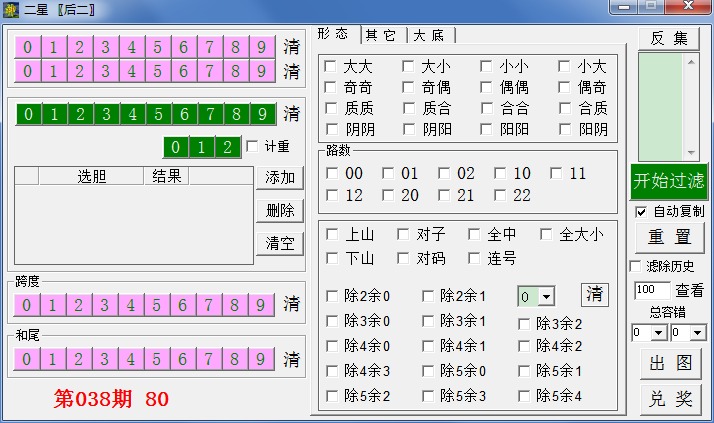Click the green digit 2 small box
This screenshot has height=423, width=714.
click(x=228, y=148)
